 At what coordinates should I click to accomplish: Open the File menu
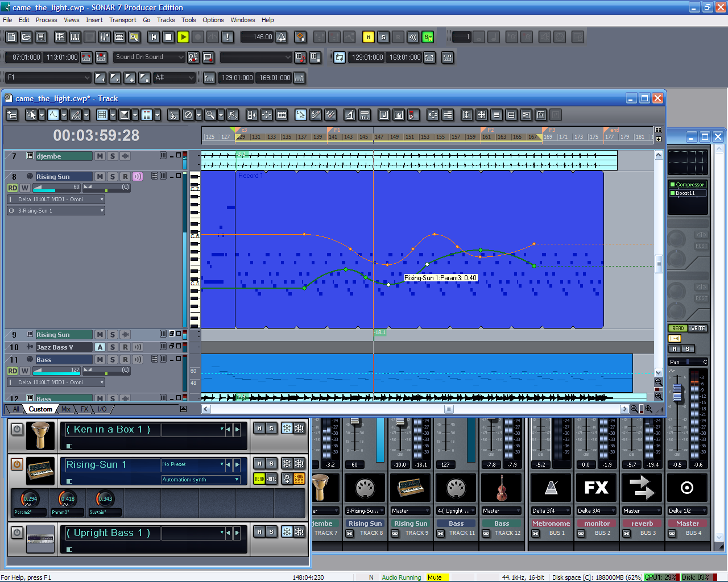pos(7,20)
